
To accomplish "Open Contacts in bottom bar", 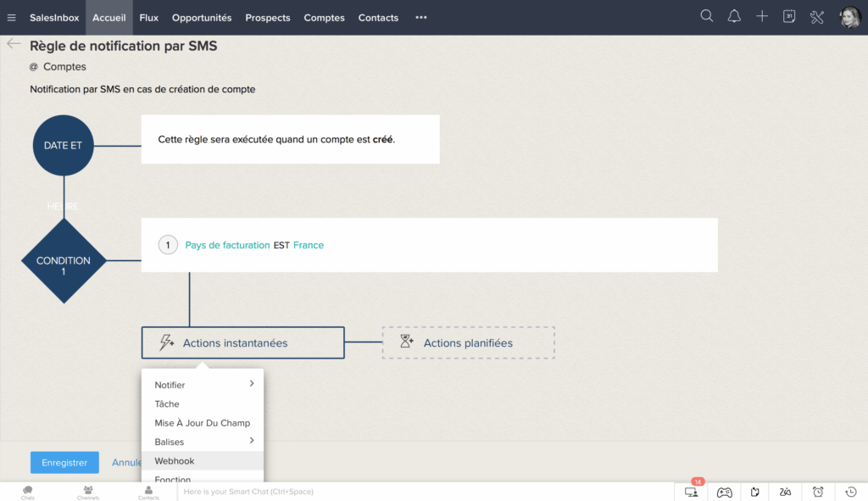I will (148, 493).
